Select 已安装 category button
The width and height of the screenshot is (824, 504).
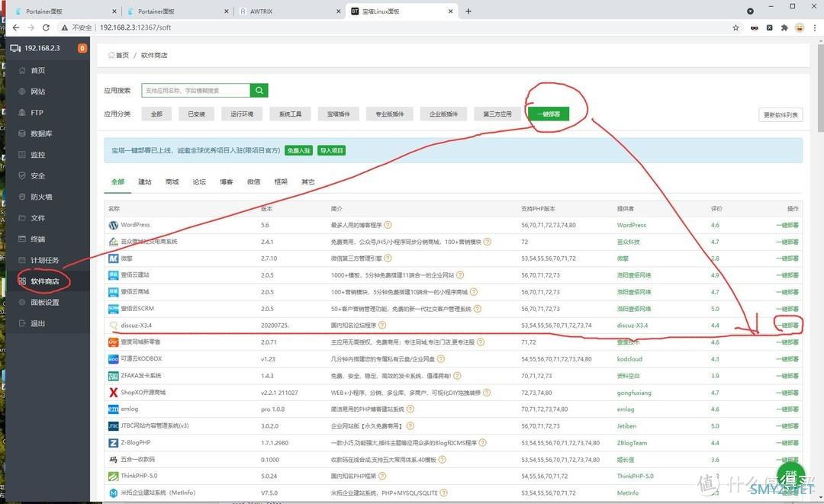point(197,114)
